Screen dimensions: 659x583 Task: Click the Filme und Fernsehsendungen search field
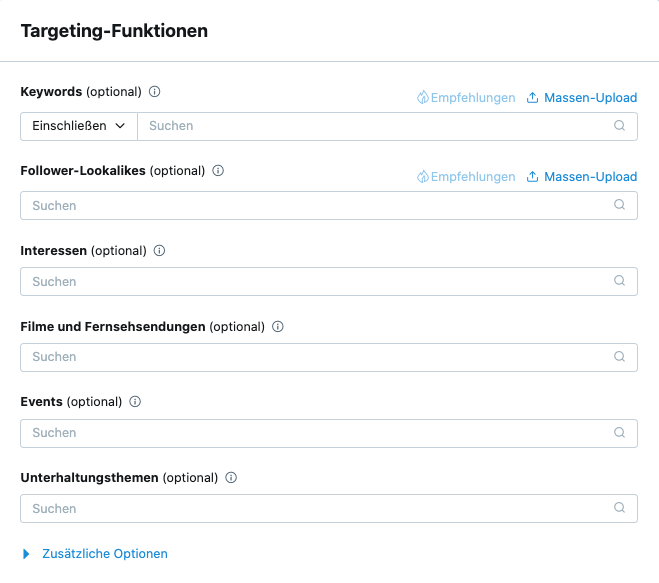[329, 357]
